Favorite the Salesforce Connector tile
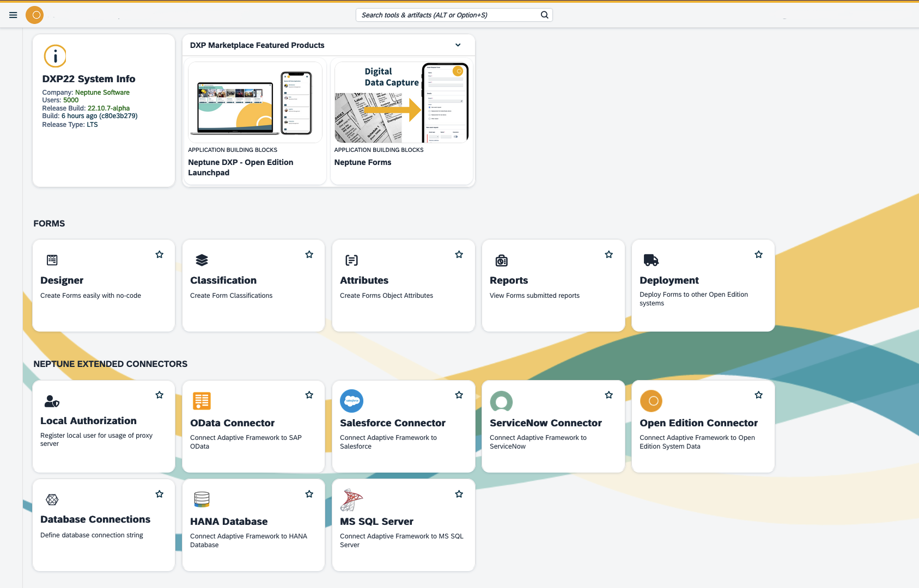Image resolution: width=919 pixels, height=588 pixels. (459, 395)
